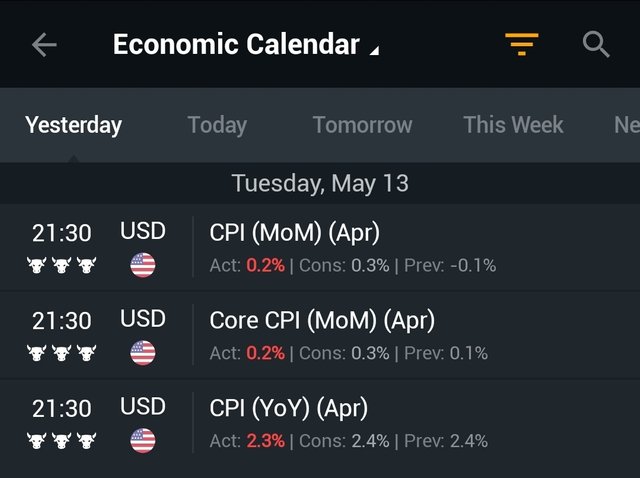Image resolution: width=640 pixels, height=478 pixels.
Task: Switch to the This Week tab
Action: tap(513, 125)
